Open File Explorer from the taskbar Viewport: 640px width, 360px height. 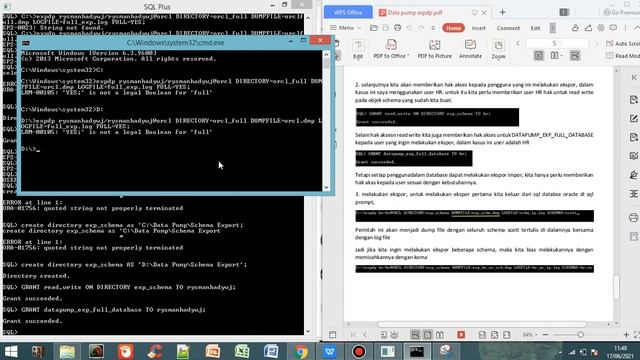click(x=67, y=351)
